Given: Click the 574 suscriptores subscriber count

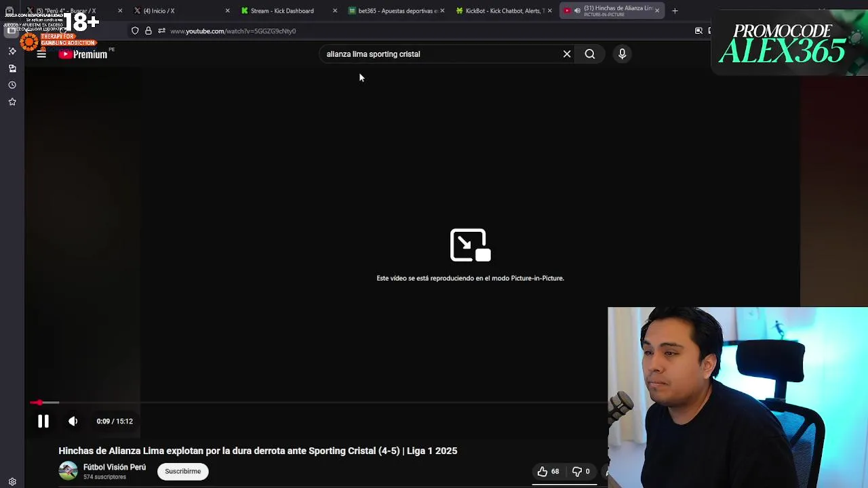Looking at the screenshot, I should pos(104,477).
